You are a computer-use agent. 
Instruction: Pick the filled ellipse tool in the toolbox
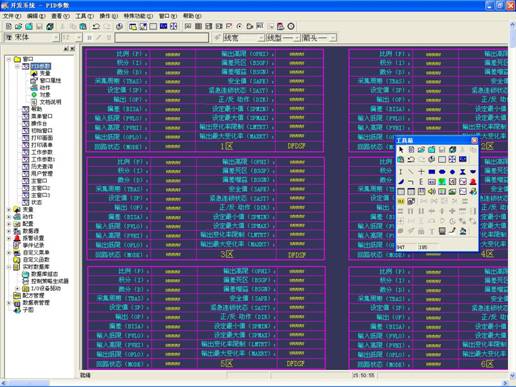(x=442, y=172)
